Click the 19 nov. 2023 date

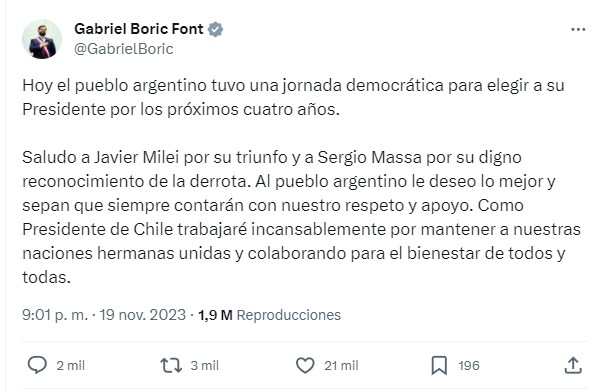pos(143,315)
